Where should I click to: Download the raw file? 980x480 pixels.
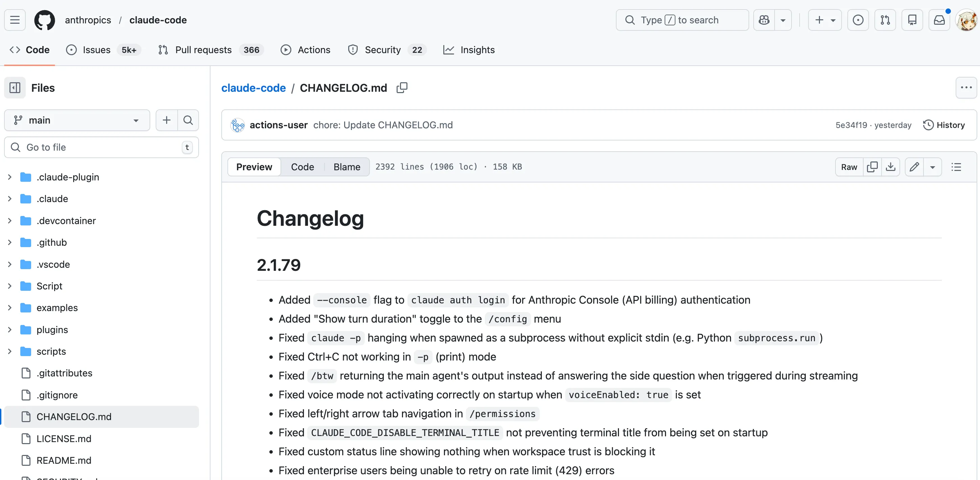891,167
